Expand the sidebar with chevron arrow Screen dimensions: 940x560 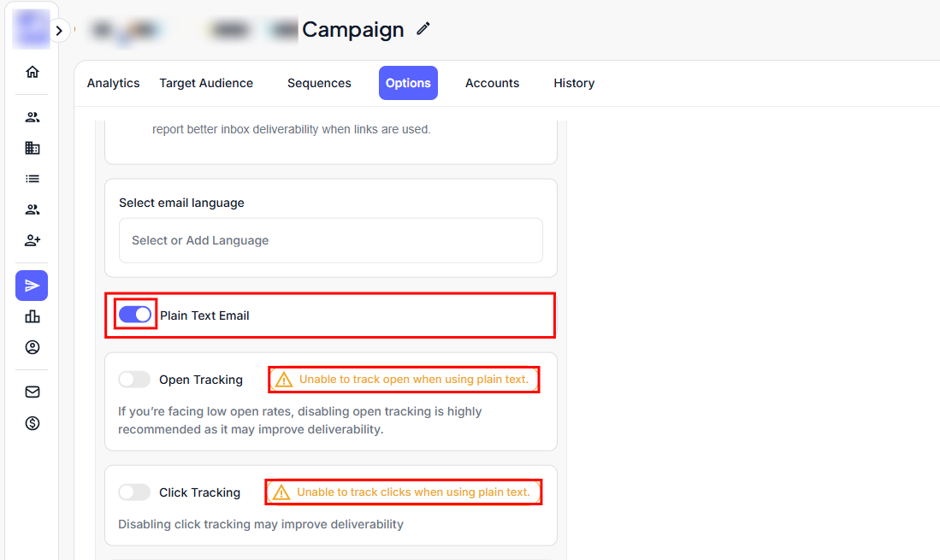pos(58,31)
